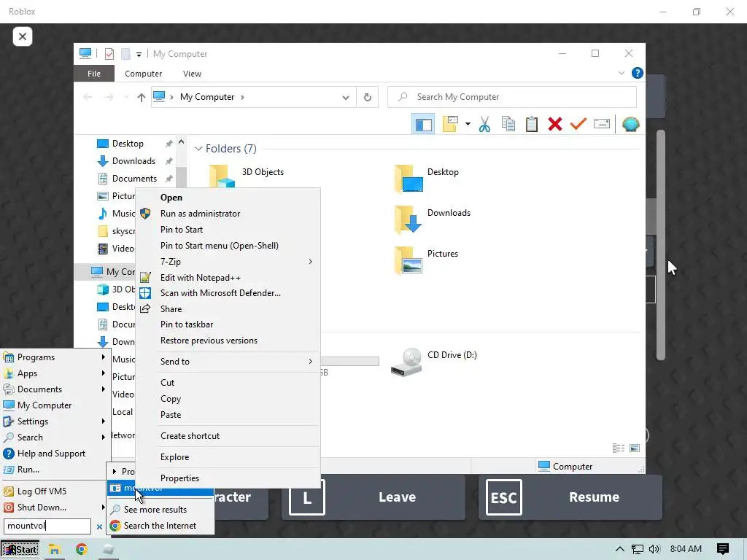Toggle the navigation pane toolbar icon
Viewport: 747px width, 560px height.
pos(423,124)
